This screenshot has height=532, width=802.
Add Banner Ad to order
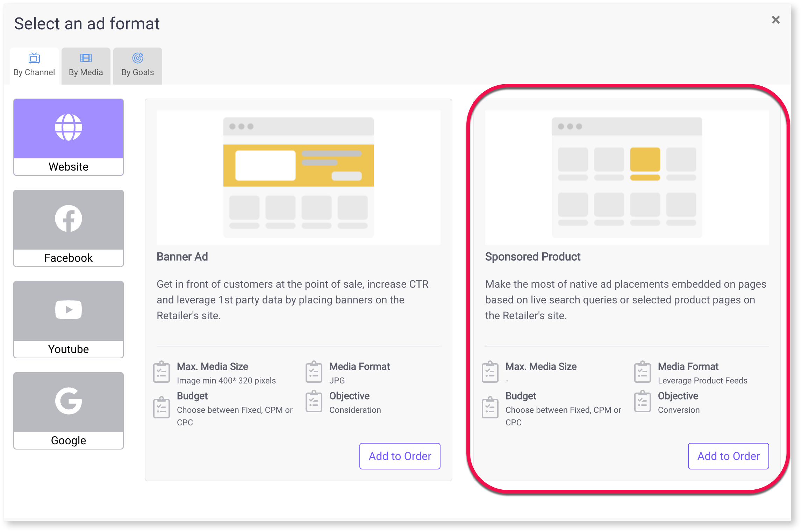[x=400, y=456]
